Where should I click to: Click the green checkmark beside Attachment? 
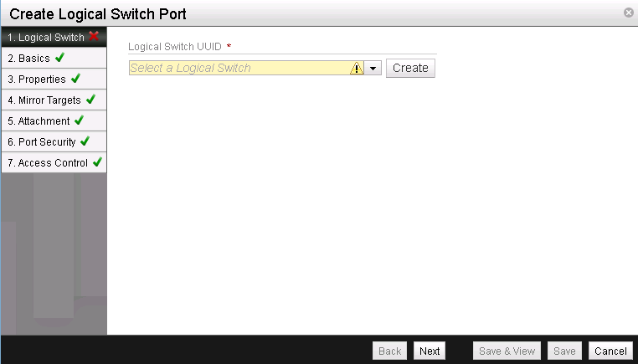[79, 120]
